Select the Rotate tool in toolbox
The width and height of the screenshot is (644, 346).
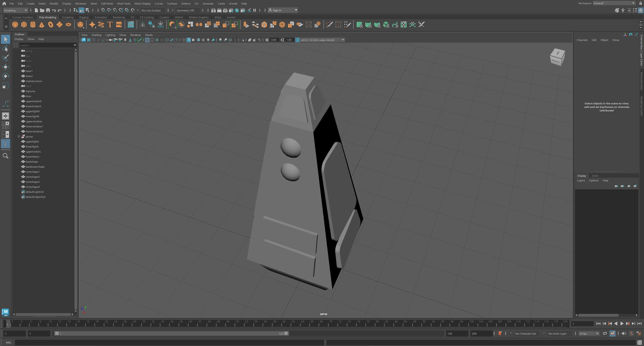6,76
